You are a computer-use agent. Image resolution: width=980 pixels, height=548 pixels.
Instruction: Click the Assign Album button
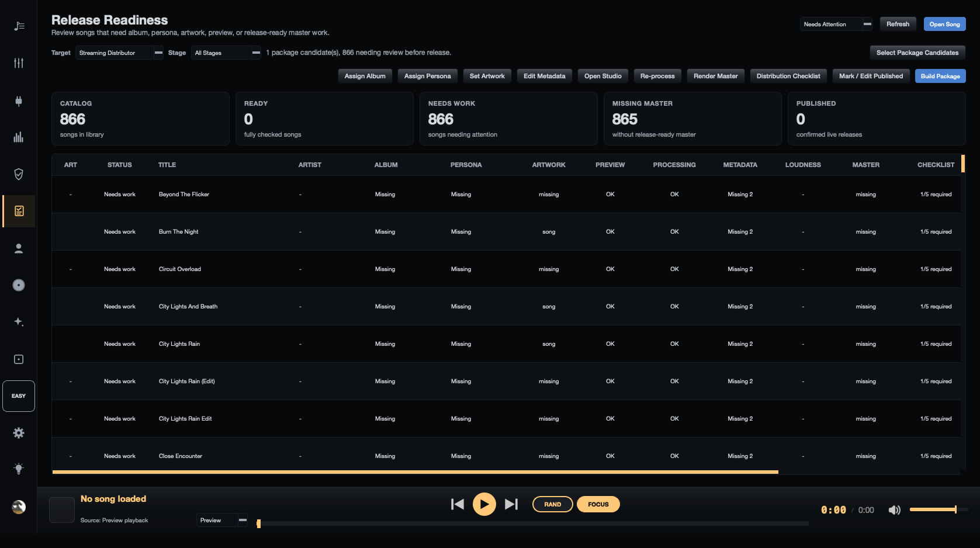(365, 76)
